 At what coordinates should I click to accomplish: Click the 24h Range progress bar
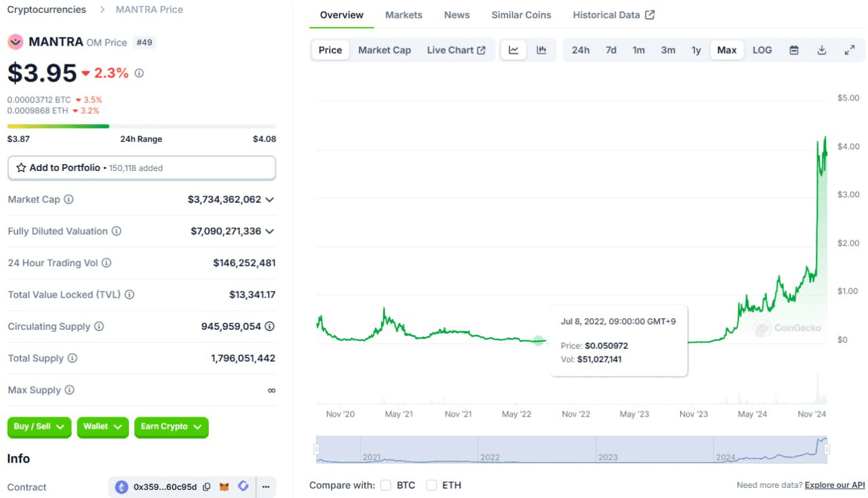tap(142, 126)
